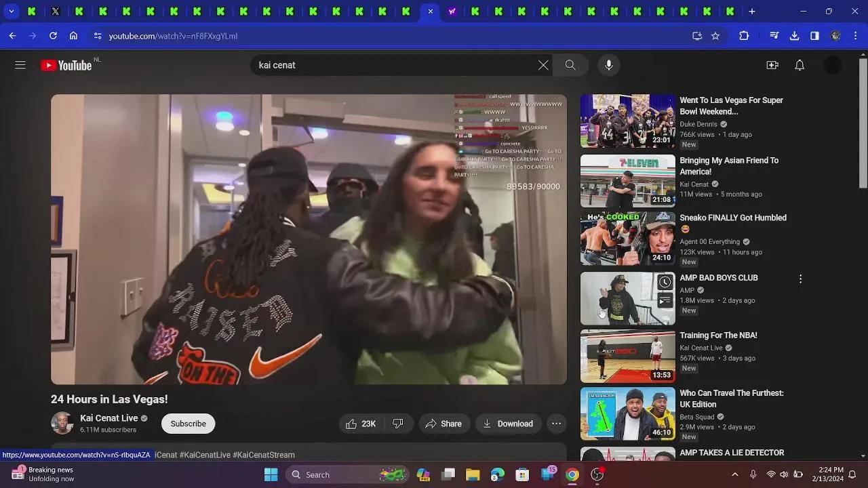Toggle the Chrome side panel
Image resolution: width=868 pixels, height=488 pixels.
point(814,36)
